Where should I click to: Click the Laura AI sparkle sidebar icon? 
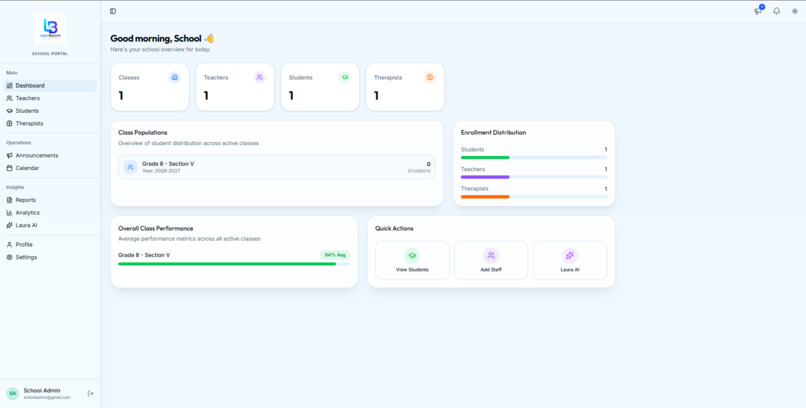pos(9,225)
